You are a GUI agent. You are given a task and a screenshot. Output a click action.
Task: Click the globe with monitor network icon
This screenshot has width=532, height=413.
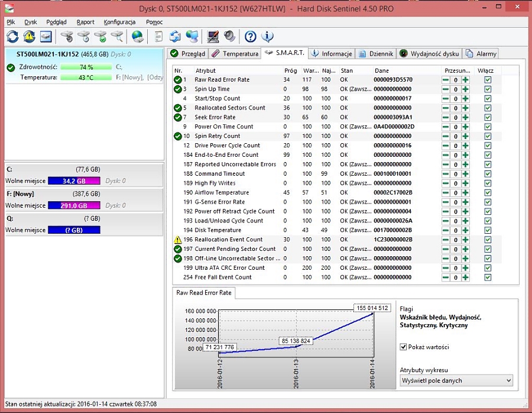coord(192,36)
